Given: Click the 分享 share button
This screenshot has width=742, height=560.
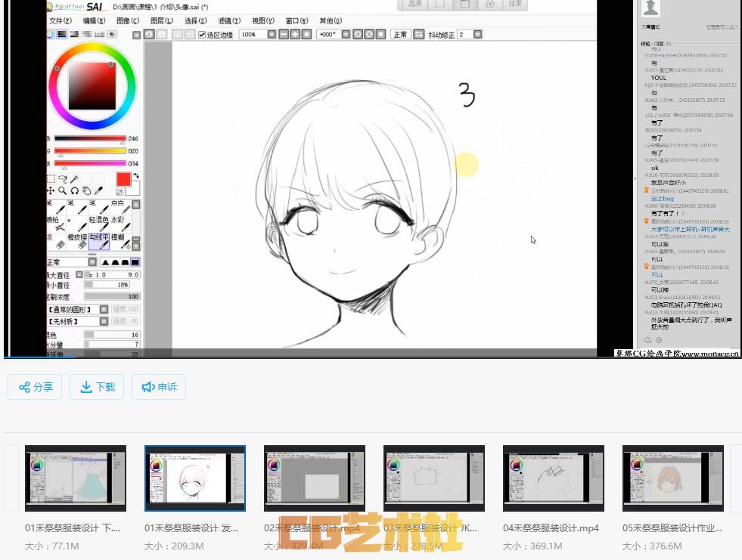Looking at the screenshot, I should (x=35, y=387).
